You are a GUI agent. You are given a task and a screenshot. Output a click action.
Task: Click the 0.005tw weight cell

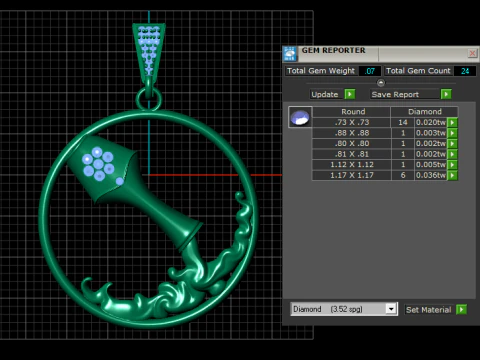pos(431,165)
